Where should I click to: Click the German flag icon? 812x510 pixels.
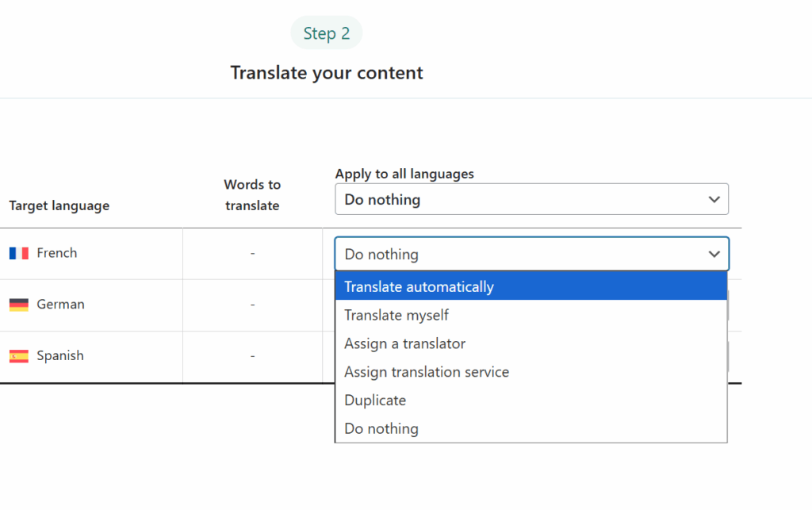(x=20, y=304)
